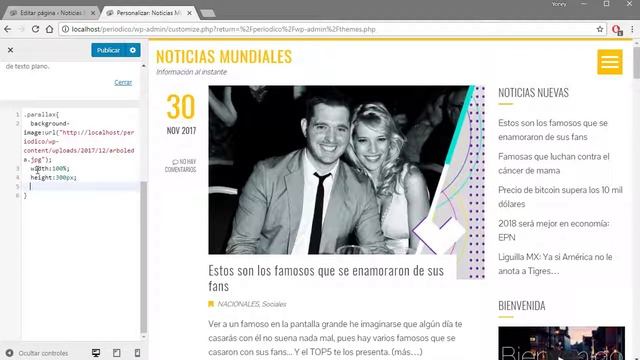The width and height of the screenshot is (640, 360).
Task: Click the Publicar button
Action: (108, 50)
